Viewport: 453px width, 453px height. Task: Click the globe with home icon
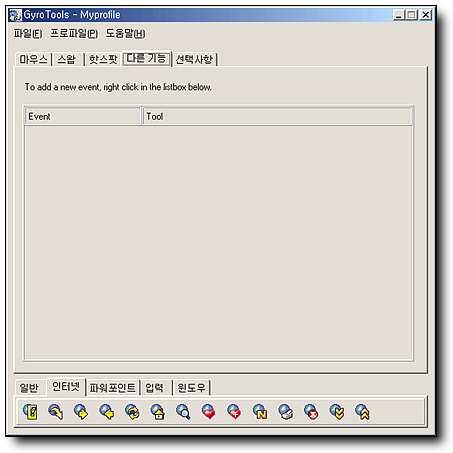coord(158,412)
